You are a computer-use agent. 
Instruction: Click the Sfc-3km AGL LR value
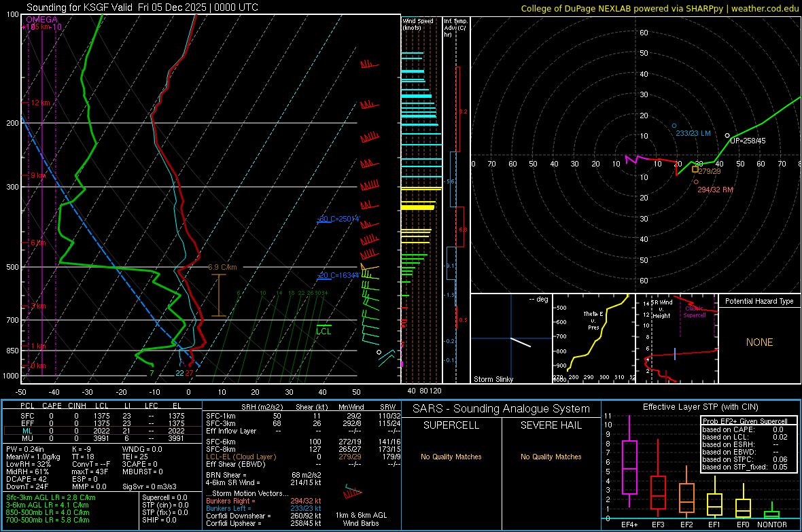(x=51, y=498)
